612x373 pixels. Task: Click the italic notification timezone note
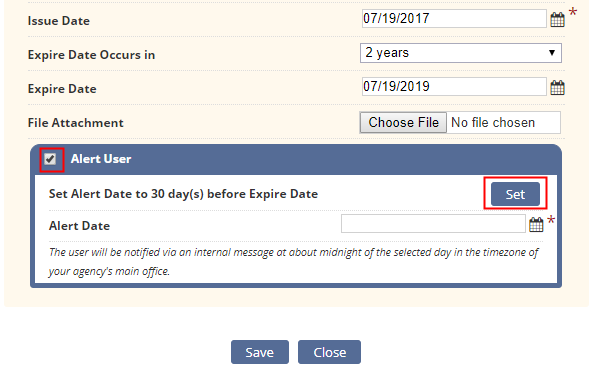[294, 261]
